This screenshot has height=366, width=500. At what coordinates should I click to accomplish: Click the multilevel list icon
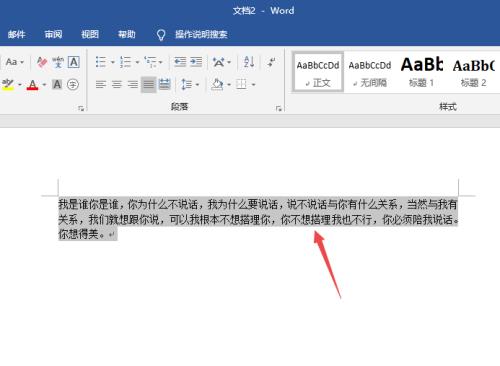coord(150,62)
